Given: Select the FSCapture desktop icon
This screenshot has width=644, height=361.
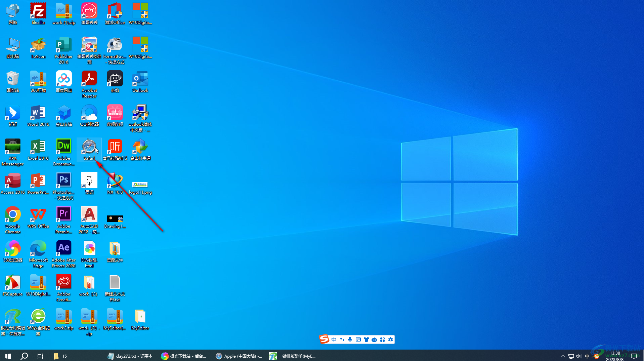Looking at the screenshot, I should click(x=13, y=285).
